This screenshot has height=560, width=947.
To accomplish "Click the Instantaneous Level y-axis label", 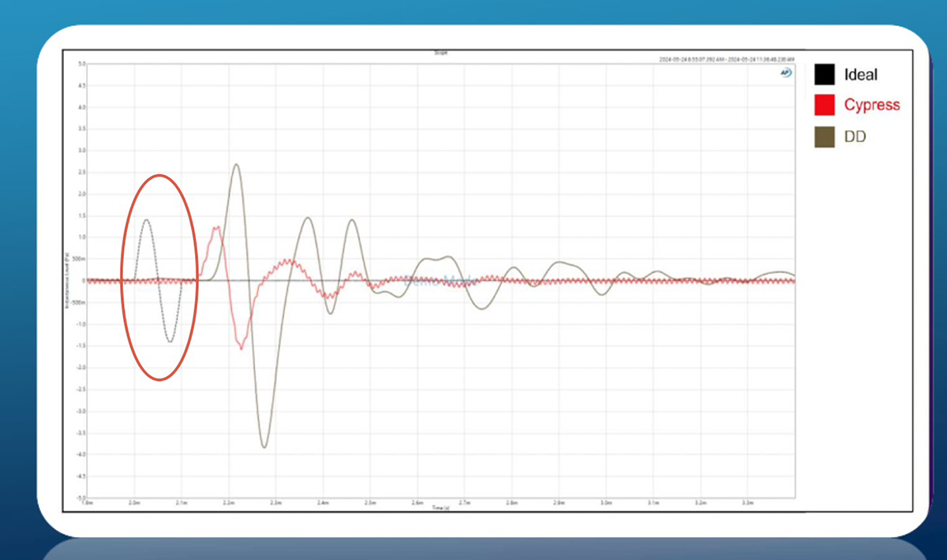I will pyautogui.click(x=69, y=280).
